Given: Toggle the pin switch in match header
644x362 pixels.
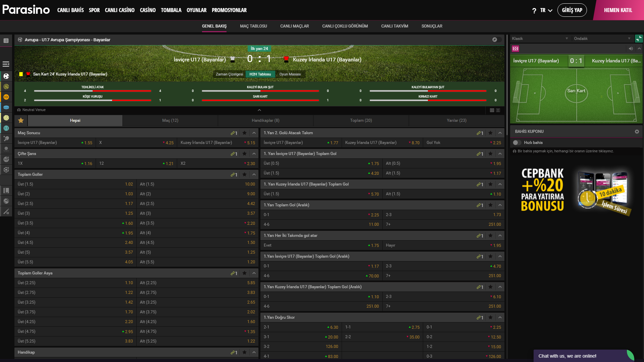Looking at the screenshot, I should tap(497, 40).
